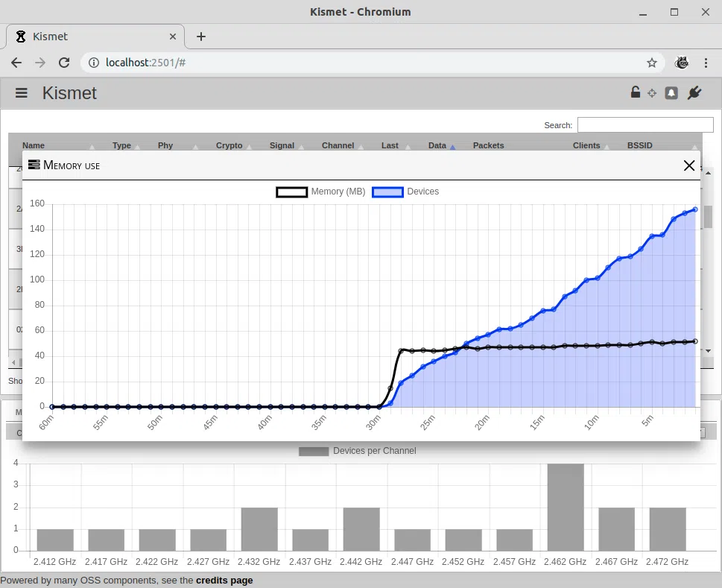Sort the table by Phy column

pos(165,145)
